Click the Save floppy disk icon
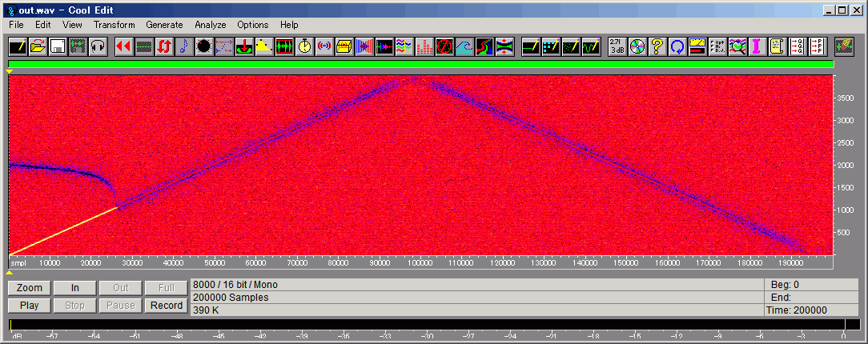 58,46
